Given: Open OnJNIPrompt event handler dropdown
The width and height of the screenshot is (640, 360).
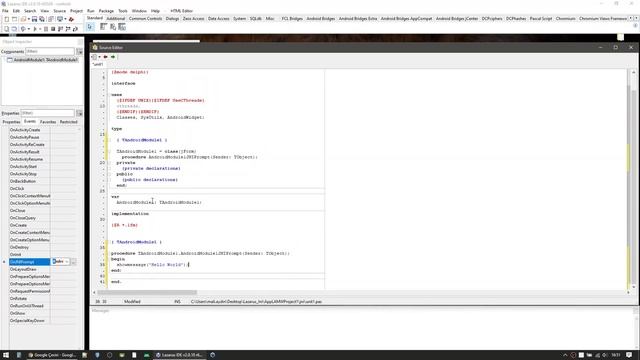Looking at the screenshot, I should point(67,262).
